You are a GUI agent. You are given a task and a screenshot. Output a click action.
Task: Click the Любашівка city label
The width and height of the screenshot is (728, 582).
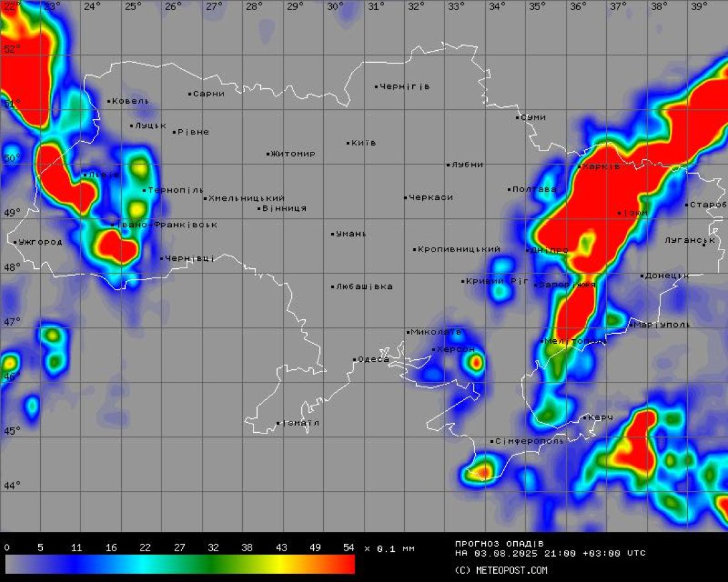tap(365, 287)
